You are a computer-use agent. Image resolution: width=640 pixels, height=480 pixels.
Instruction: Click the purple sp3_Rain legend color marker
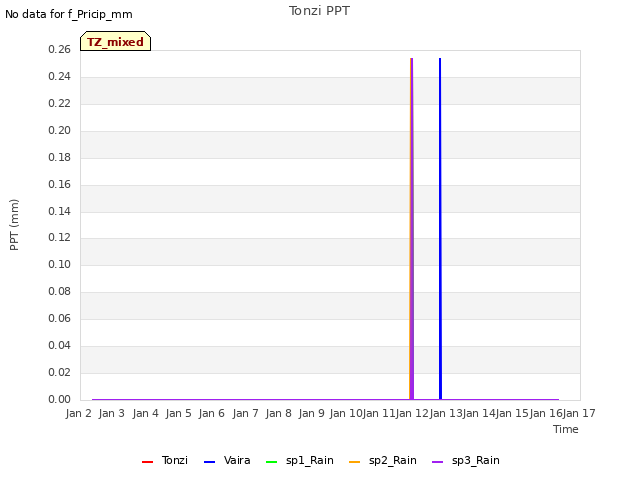click(438, 462)
